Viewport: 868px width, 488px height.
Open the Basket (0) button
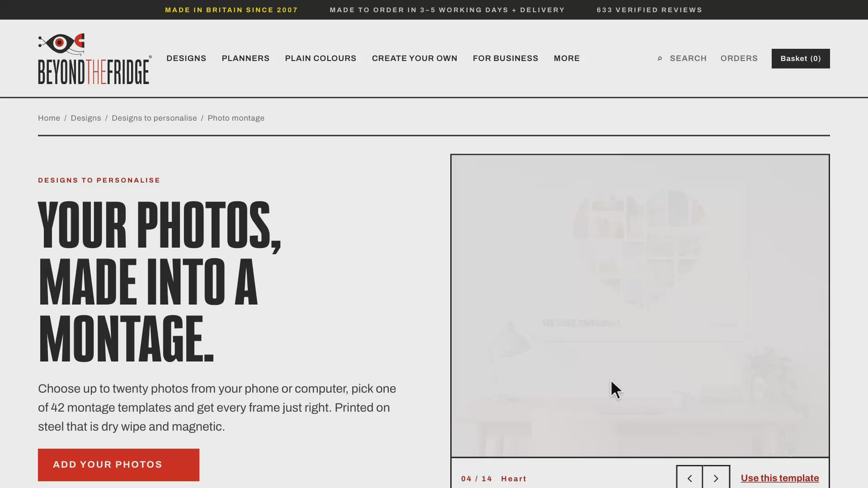800,59
